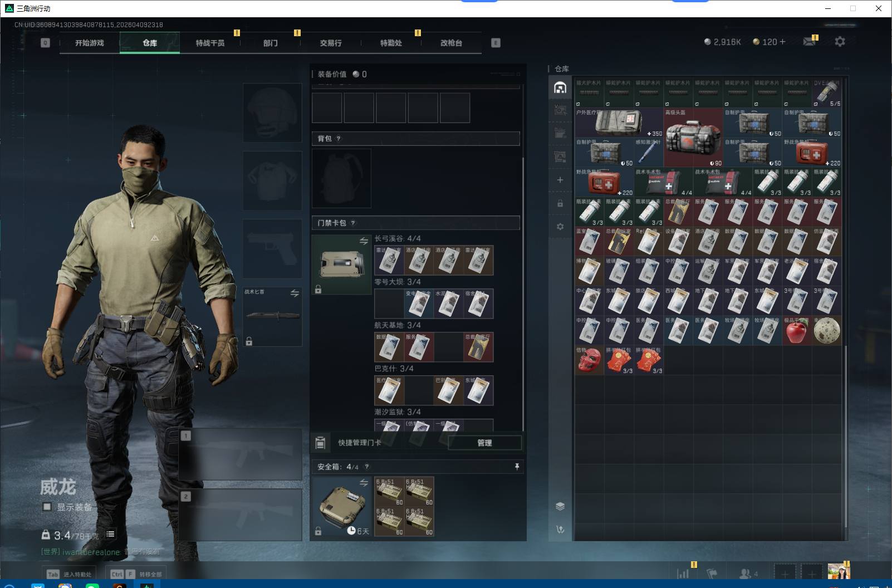892x588 pixels.
Task: Toggle the swap arrows on the 安全箱 container
Action: click(x=364, y=483)
